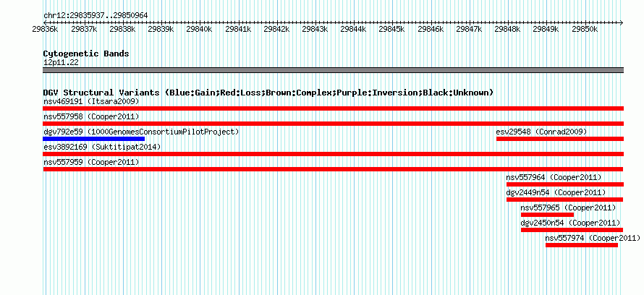
Task: Click the blue gain bar of dgv792e59
Action: click(x=93, y=139)
